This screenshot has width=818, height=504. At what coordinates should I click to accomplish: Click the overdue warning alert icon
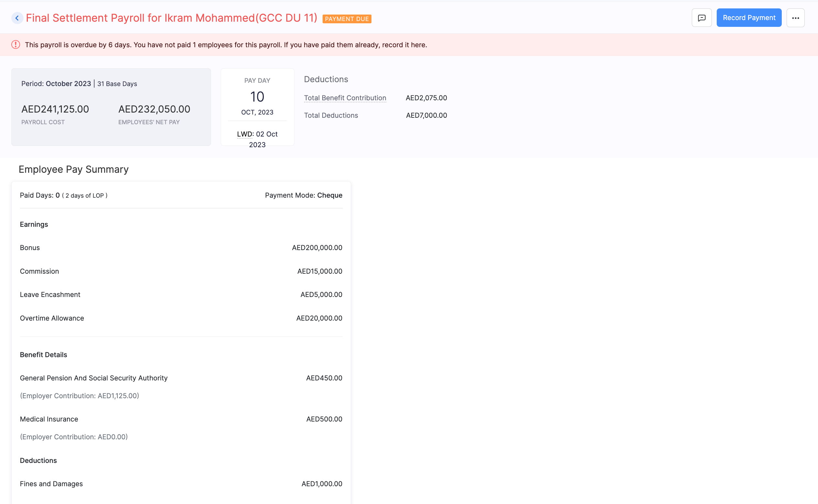[16, 45]
